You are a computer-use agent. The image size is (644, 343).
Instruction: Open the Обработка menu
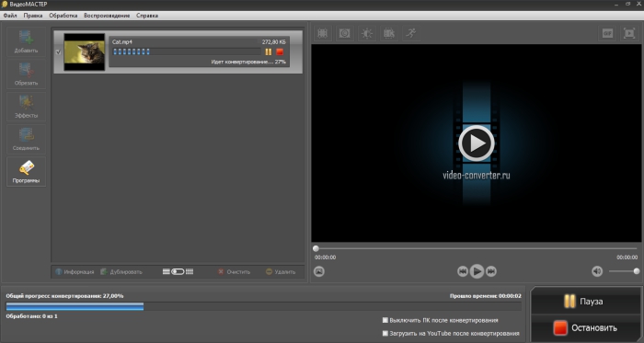pos(63,16)
